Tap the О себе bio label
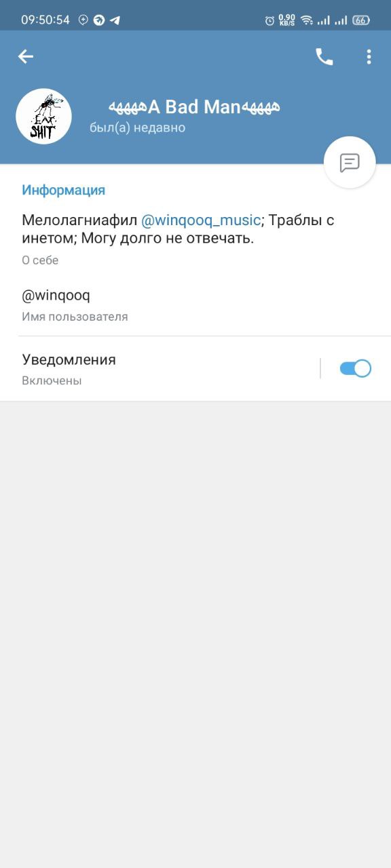 point(40,260)
